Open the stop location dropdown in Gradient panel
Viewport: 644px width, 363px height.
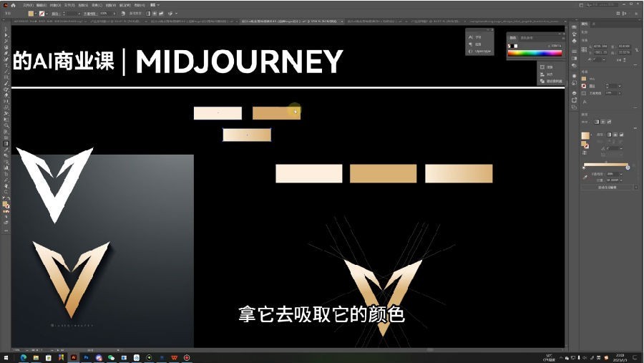click(x=620, y=180)
